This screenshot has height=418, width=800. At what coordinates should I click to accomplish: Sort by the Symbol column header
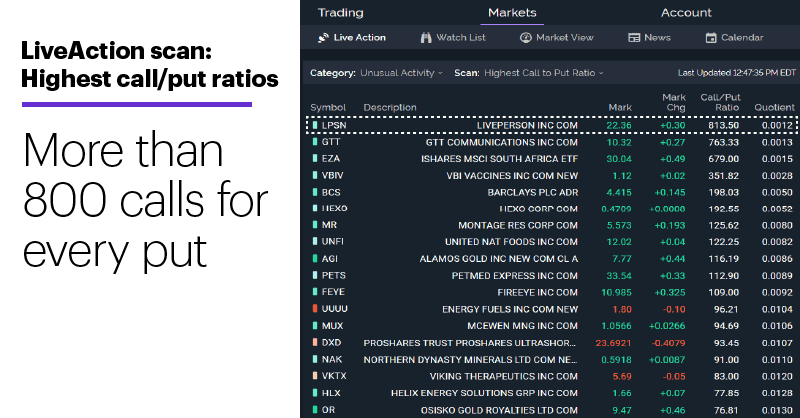(x=328, y=107)
